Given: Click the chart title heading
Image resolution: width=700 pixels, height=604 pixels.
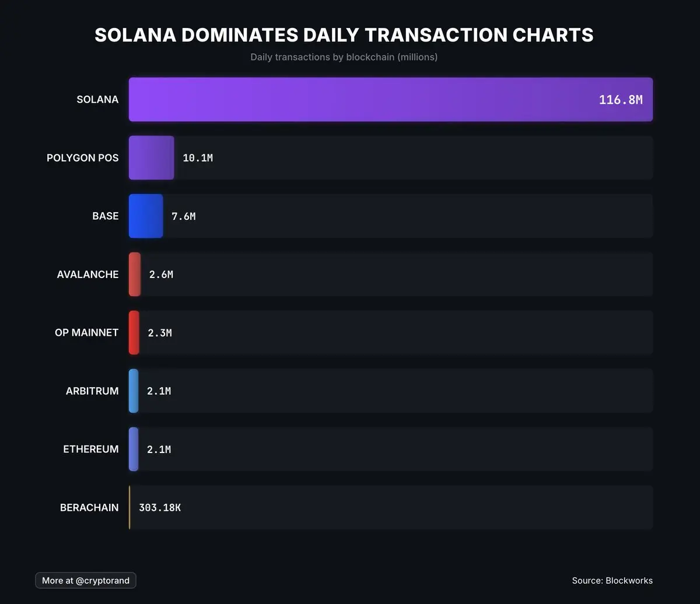Looking at the screenshot, I should pyautogui.click(x=344, y=35).
